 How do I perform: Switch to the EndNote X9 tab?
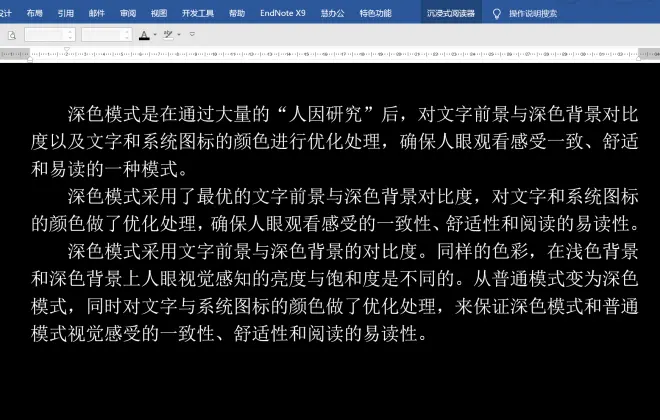283,13
